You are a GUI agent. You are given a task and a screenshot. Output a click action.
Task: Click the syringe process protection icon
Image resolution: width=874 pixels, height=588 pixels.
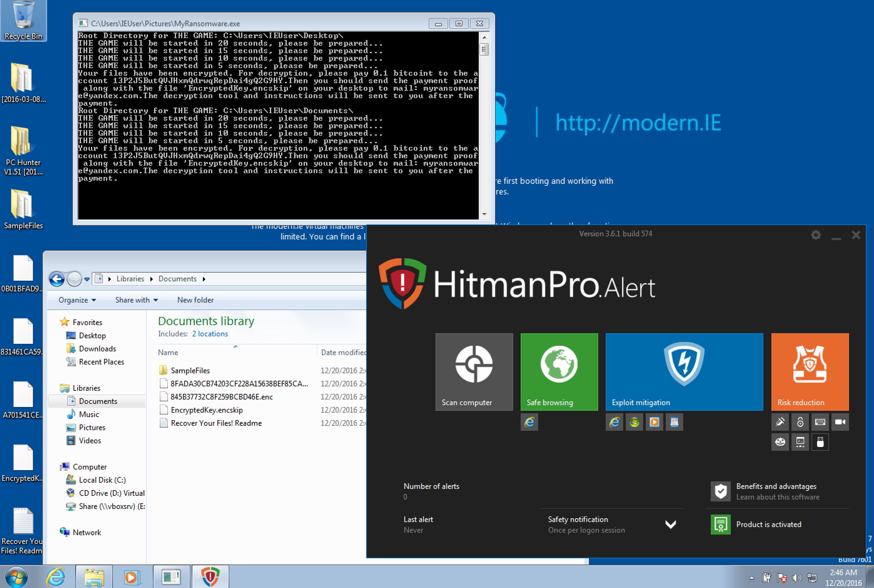[x=780, y=422]
